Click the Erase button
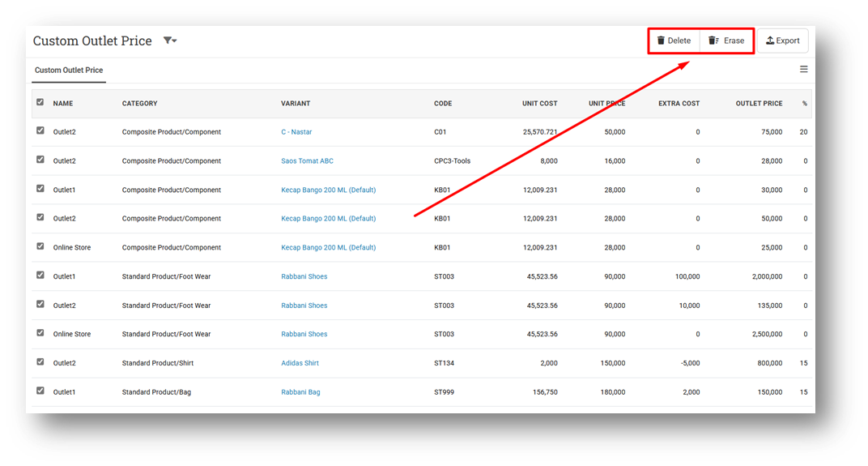868x466 pixels. coord(726,41)
